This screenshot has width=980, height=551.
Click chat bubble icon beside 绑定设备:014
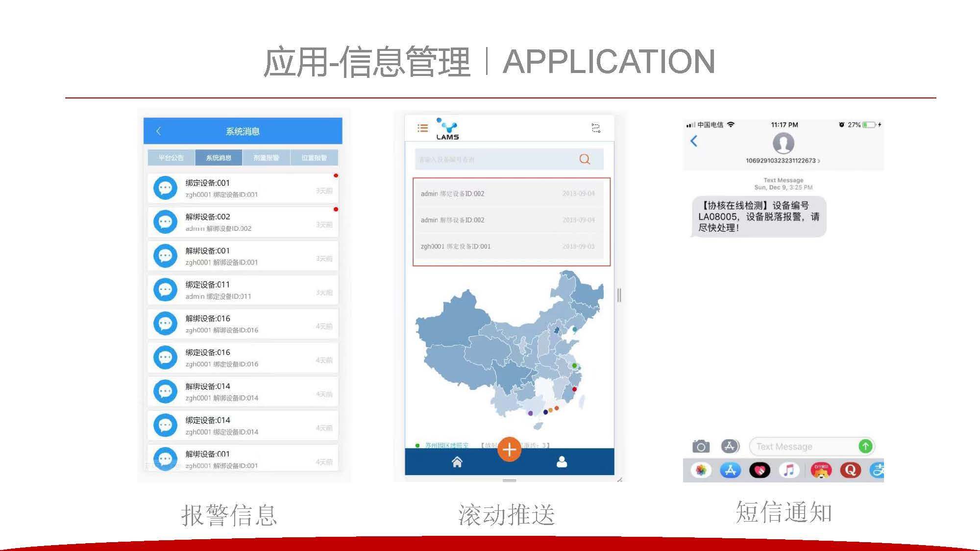point(165,426)
